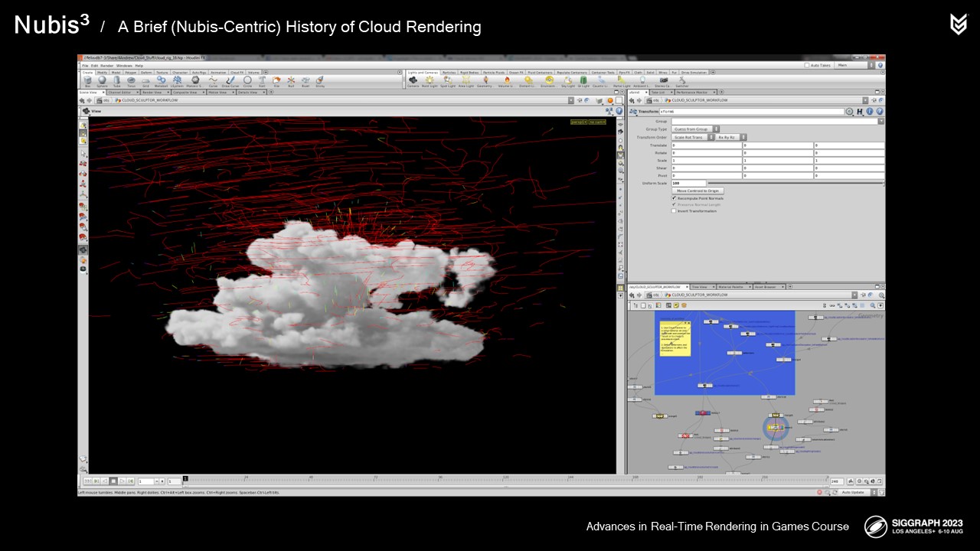This screenshot has height=551, width=980.
Task: Select the Sphere shelf tool
Action: click(x=102, y=81)
